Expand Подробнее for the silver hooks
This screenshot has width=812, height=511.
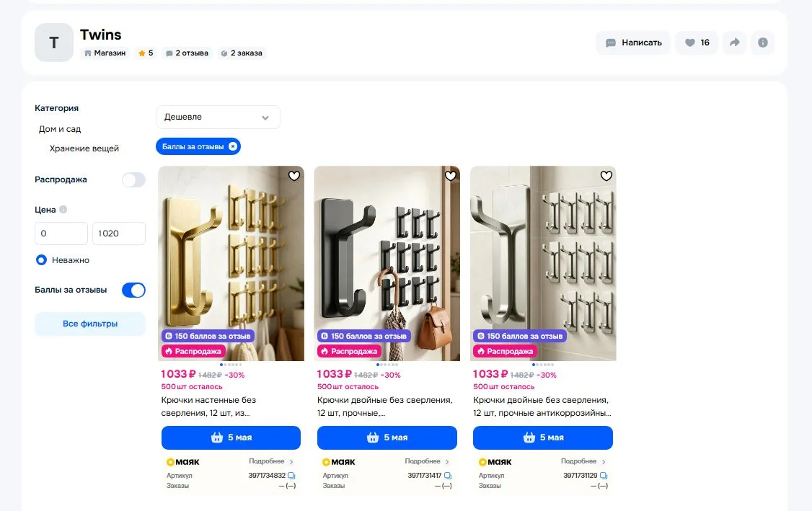[583, 461]
